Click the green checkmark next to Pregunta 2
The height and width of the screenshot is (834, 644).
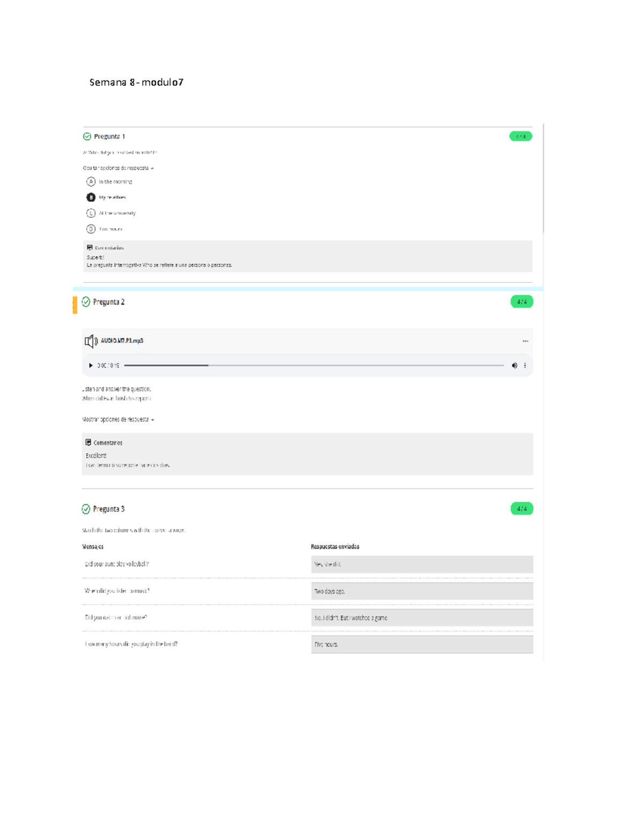point(86,302)
